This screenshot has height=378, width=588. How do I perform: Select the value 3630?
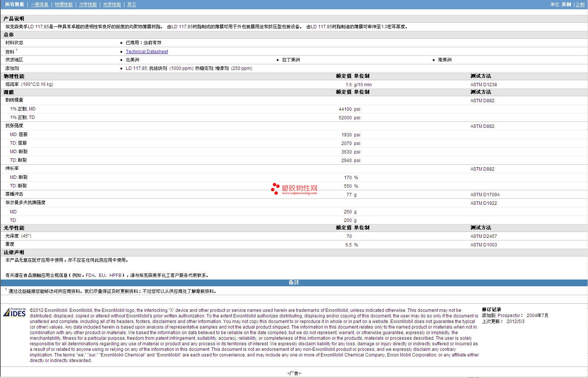point(347,152)
